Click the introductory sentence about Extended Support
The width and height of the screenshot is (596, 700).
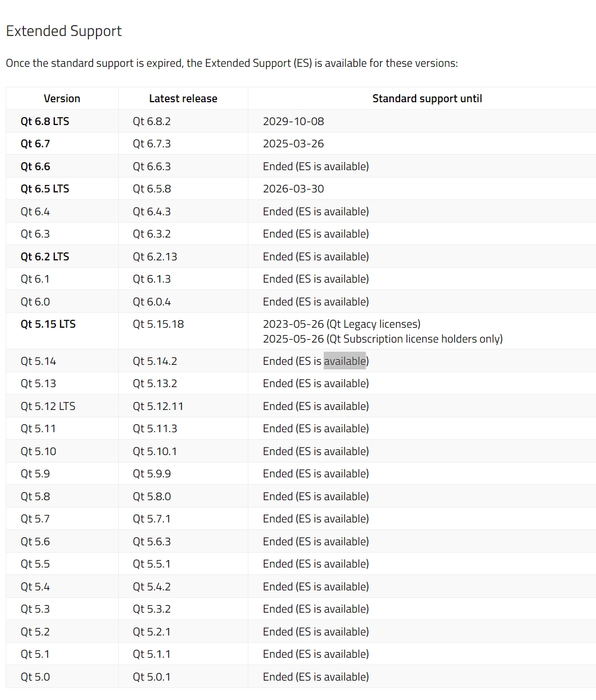coord(232,63)
